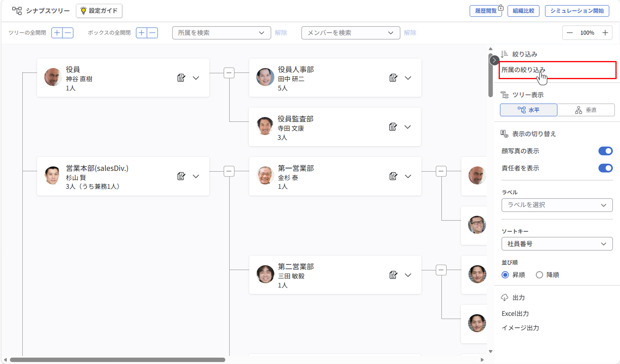This screenshot has width=620, height=364.
Task: Click 解除 next to 所属を検索
Action: tap(281, 33)
